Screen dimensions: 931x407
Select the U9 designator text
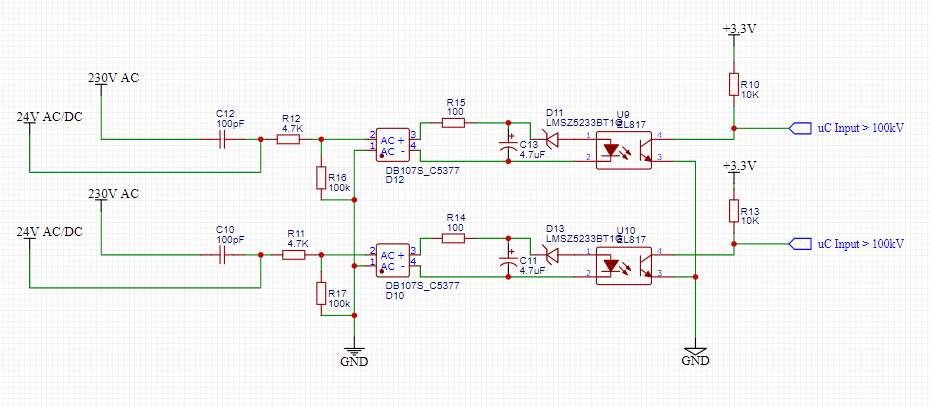pos(623,114)
